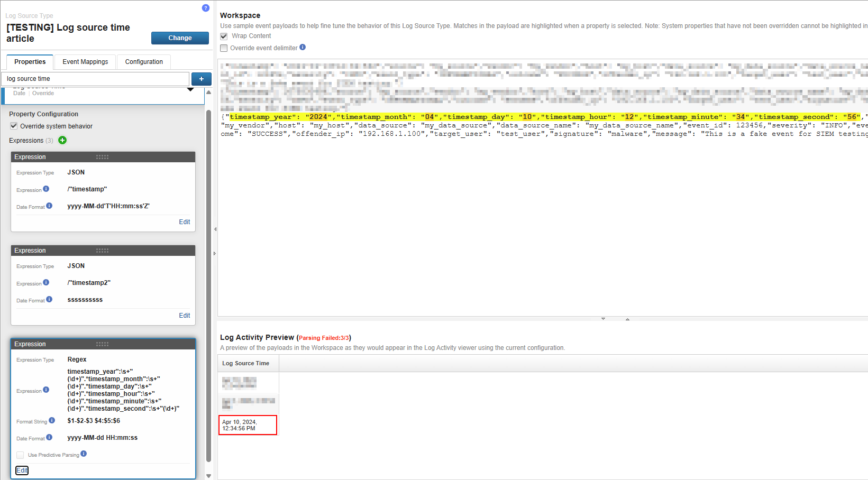
Task: Uncheck Override system behavior
Action: [x=14, y=126]
